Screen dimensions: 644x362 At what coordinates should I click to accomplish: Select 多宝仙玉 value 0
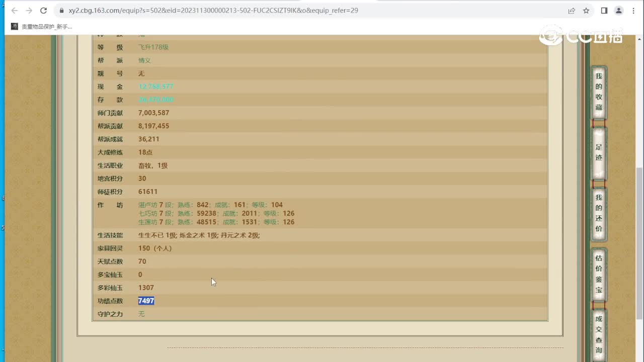(x=140, y=275)
